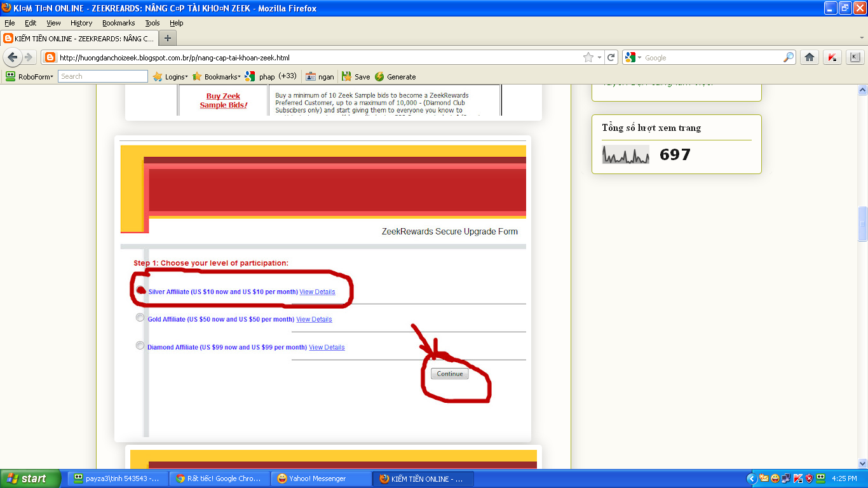Open View Details for Diamond Affiliate
This screenshot has width=868, height=488.
tap(327, 347)
